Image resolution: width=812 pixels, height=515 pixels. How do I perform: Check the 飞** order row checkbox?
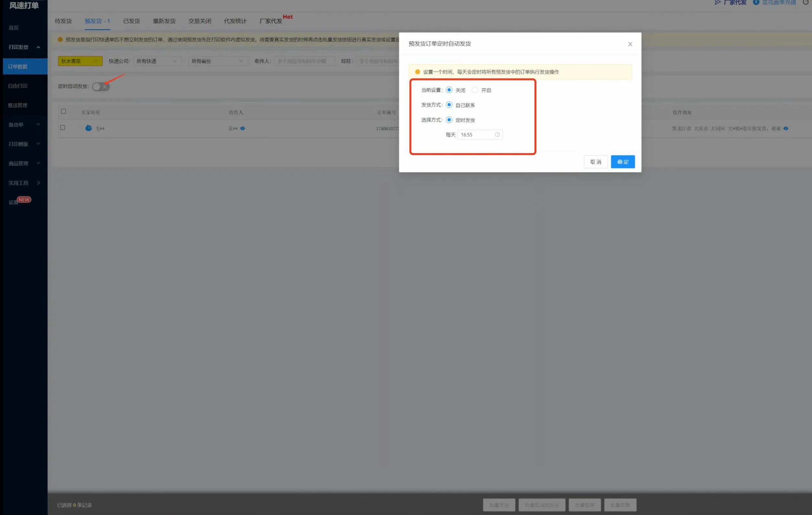63,128
